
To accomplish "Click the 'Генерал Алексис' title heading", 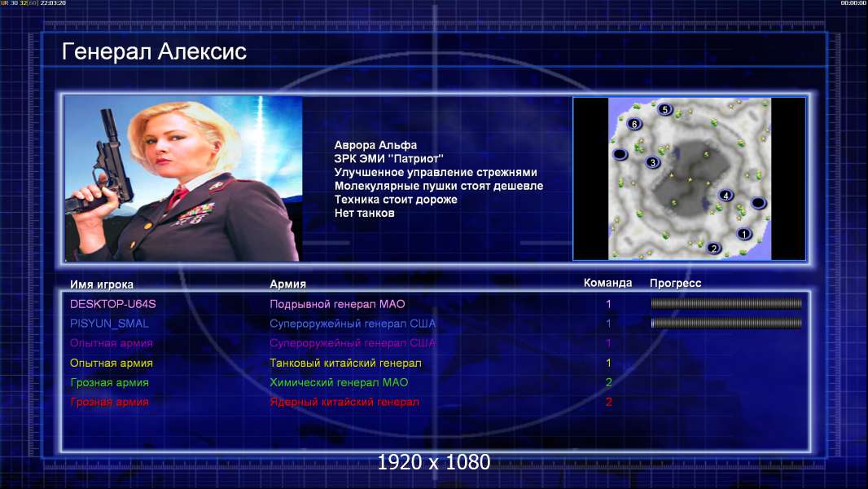I will (154, 51).
